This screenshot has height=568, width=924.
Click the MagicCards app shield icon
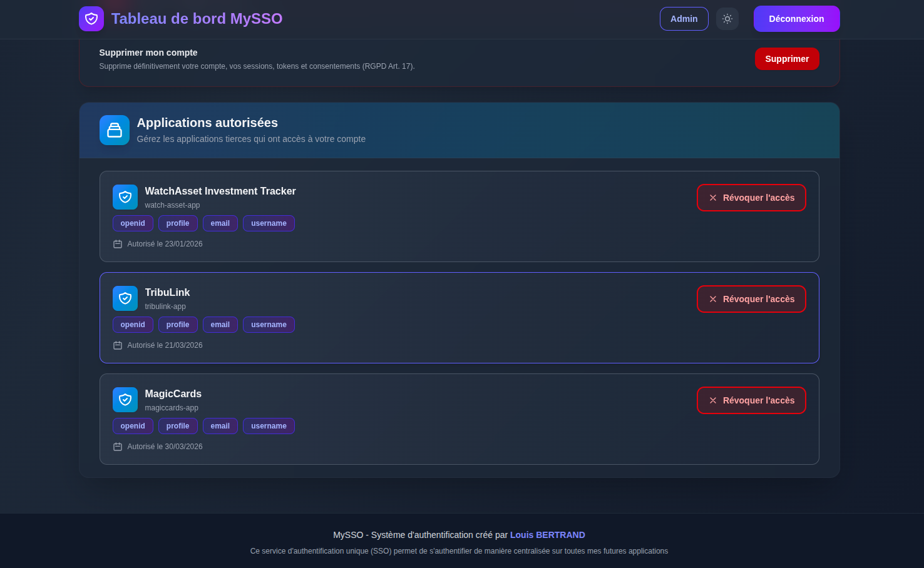[x=125, y=400]
